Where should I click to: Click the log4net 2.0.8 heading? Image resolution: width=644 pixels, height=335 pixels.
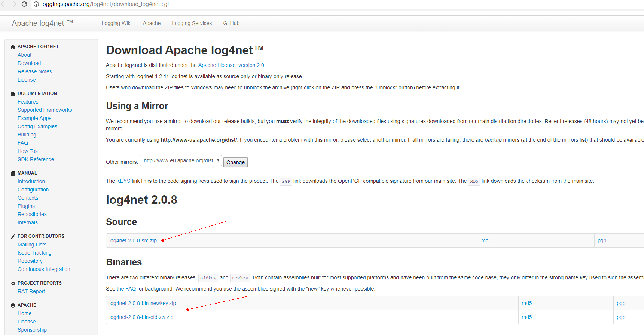[x=141, y=200]
